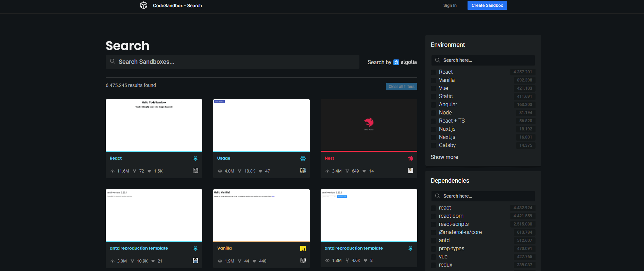Click author avatar on 3.0M-views antd card
The height and width of the screenshot is (271, 644).
[196, 260]
